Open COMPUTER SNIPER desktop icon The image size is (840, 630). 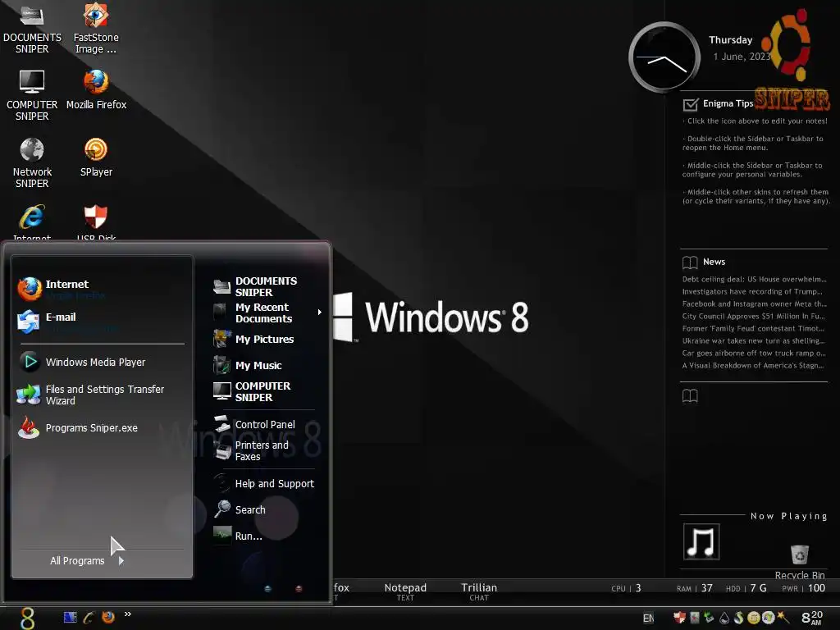click(x=32, y=95)
